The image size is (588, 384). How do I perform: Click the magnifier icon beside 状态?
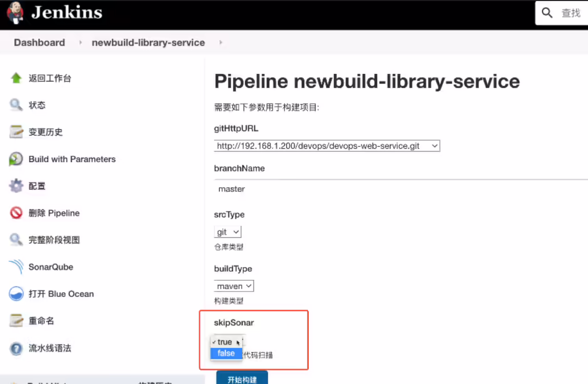point(16,105)
